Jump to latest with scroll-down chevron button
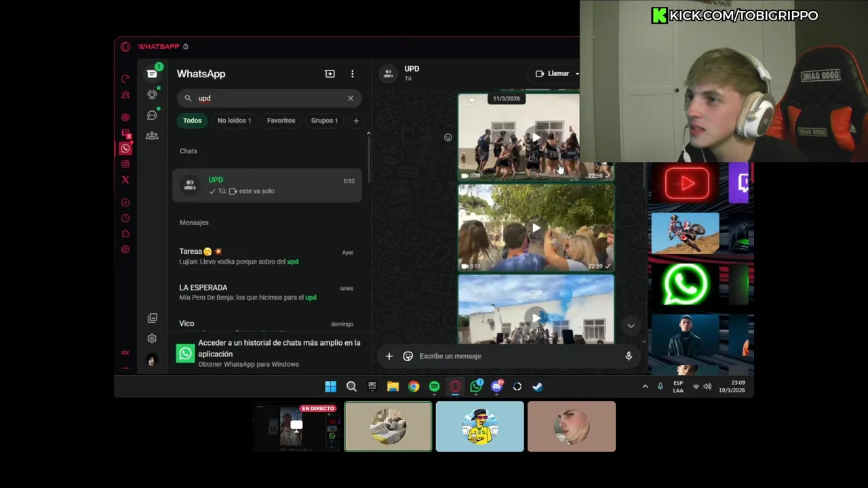This screenshot has height=488, width=868. tap(631, 326)
